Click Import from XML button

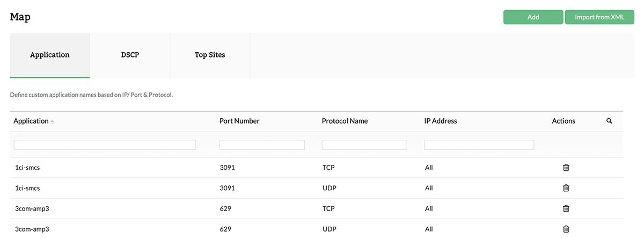(599, 17)
